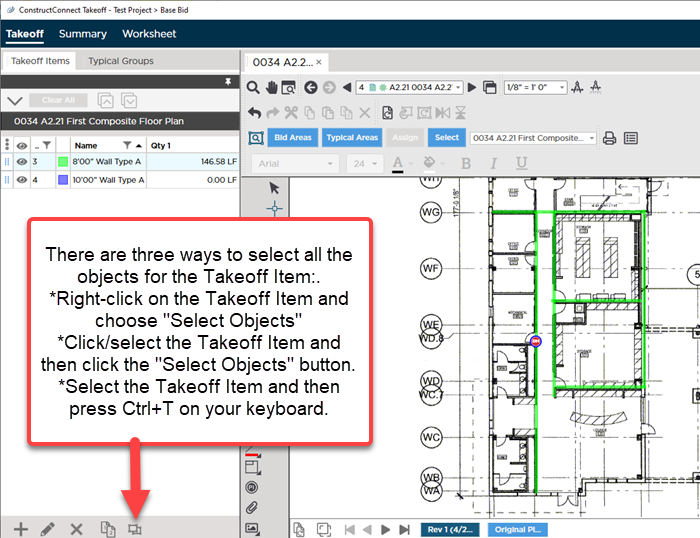Click the zoom to area icon left of Bid Areas

(x=256, y=138)
